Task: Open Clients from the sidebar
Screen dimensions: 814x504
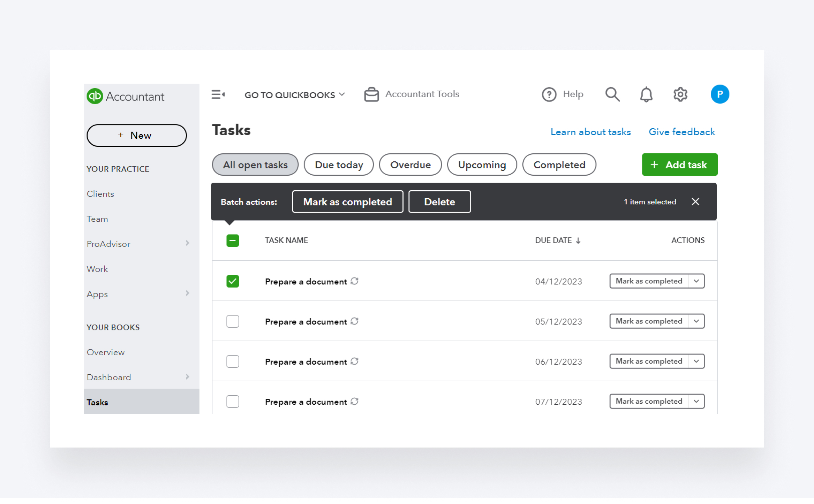Action: tap(100, 194)
